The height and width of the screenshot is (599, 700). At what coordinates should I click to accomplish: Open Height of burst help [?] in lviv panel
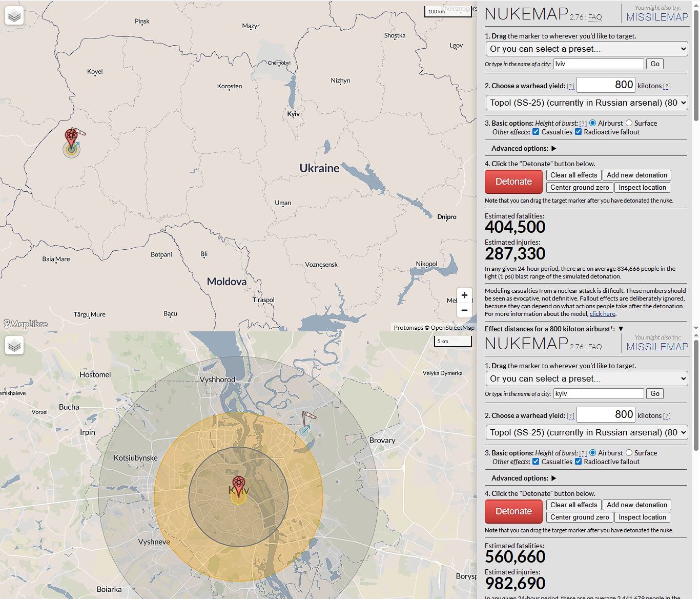pos(583,124)
